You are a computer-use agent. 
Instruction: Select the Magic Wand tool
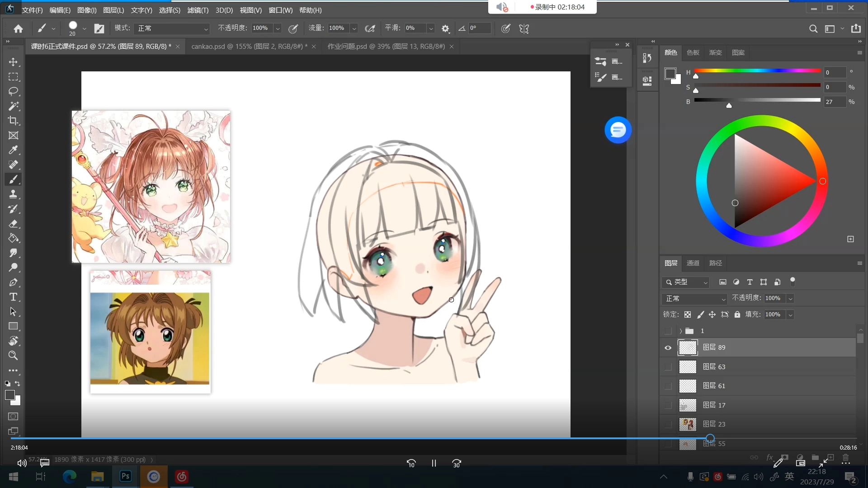(x=13, y=106)
